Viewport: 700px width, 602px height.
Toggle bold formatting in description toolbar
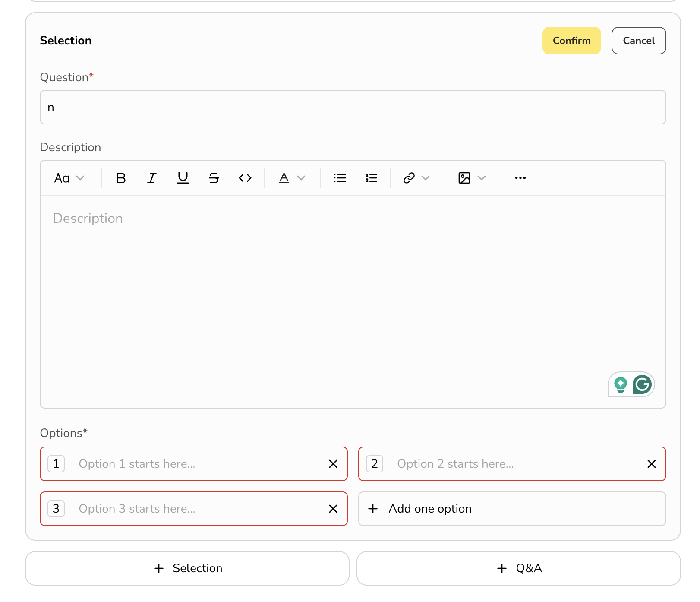pos(121,178)
